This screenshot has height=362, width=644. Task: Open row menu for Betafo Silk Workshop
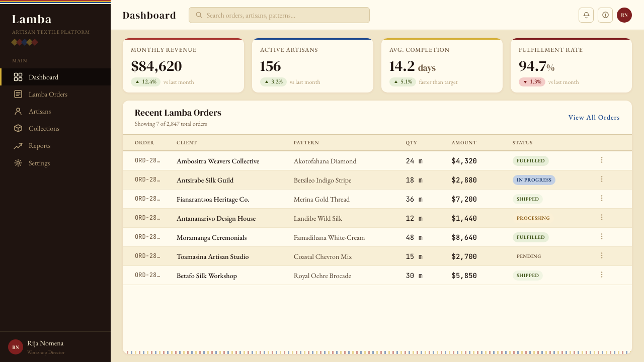click(601, 275)
